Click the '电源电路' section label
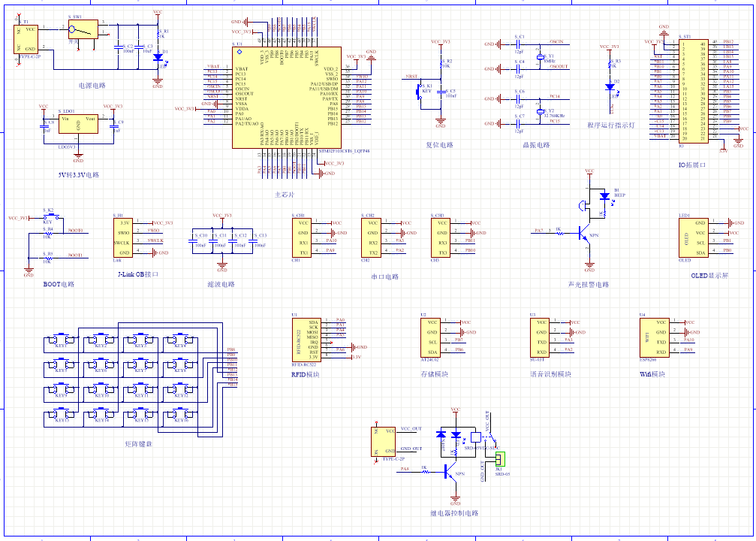Image resolution: width=756 pixels, height=541 pixels. pos(92,86)
